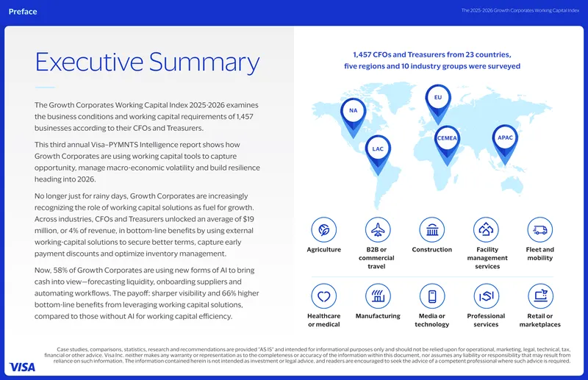Screen dimensions: 588x380
Task: Select the B2B or commercial travel airplane icon
Action: point(378,229)
